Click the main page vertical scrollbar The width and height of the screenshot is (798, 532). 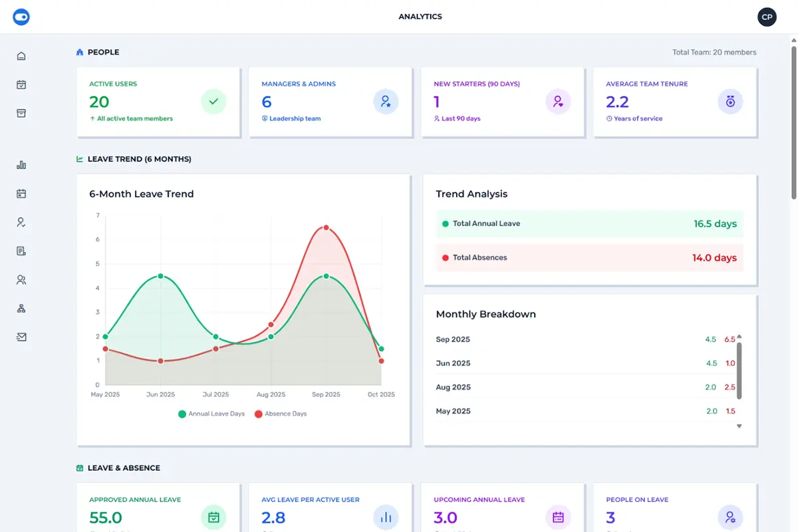(x=793, y=120)
